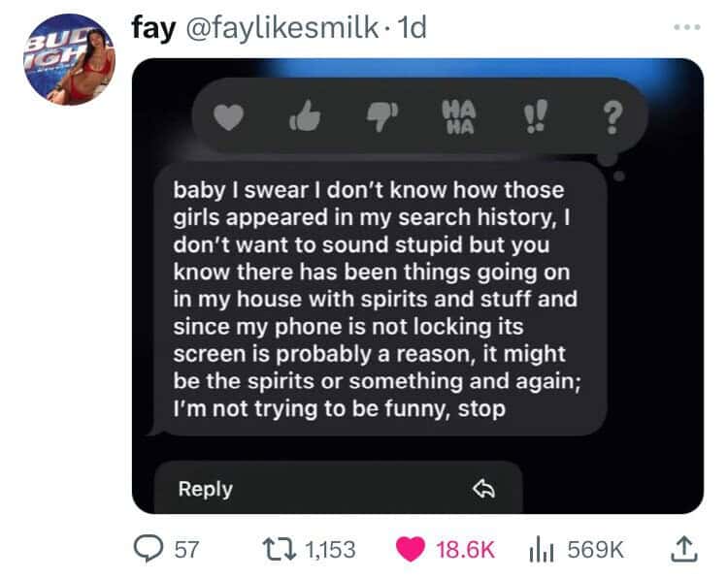Open the message screenshot image
Screen dimensions: 728x579
pos(417,286)
